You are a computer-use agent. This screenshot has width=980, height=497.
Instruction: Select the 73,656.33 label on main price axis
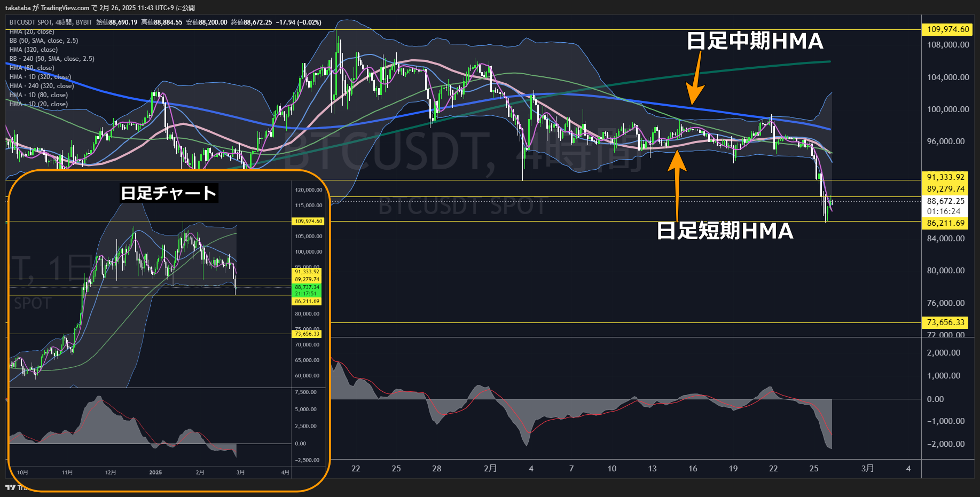click(x=945, y=322)
